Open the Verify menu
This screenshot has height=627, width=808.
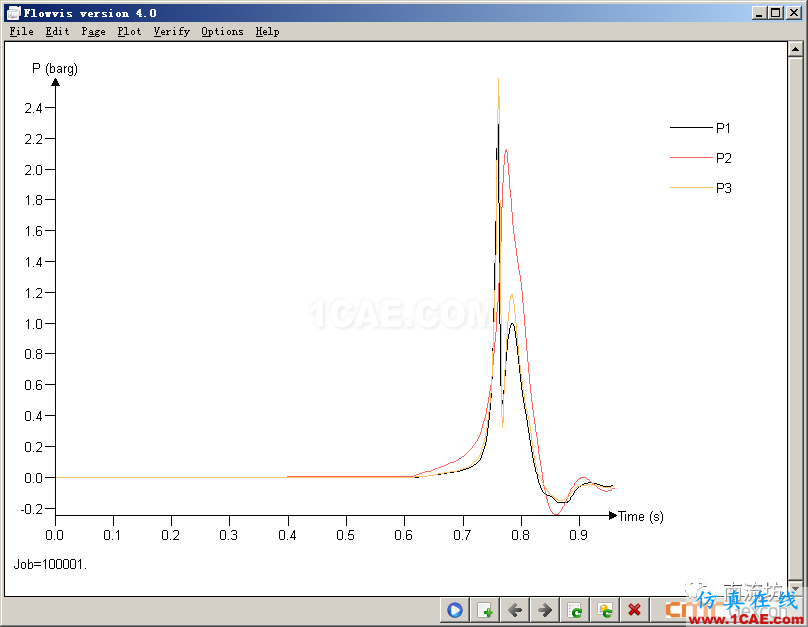pos(172,31)
